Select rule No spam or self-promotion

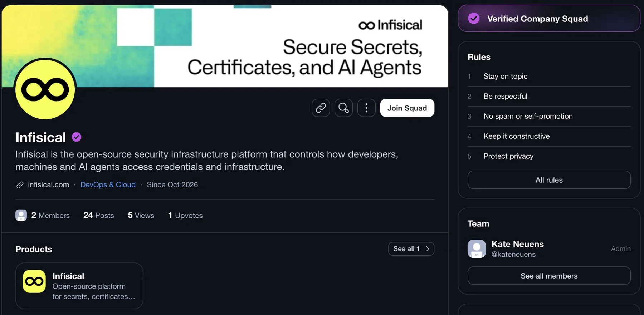(x=549, y=116)
